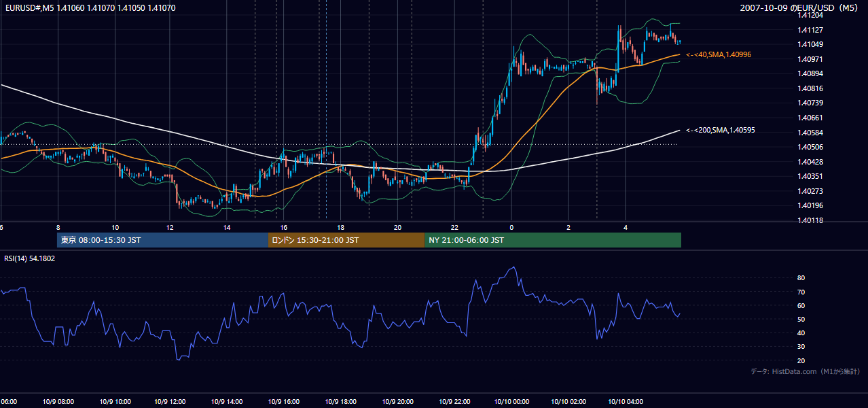Click the 1.40739 price axis label
Viewport: 868px width, 408px height.
(810, 103)
